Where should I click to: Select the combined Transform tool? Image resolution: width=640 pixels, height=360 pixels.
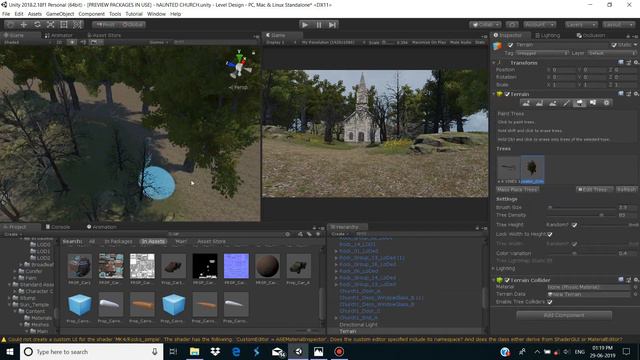pos(77,24)
